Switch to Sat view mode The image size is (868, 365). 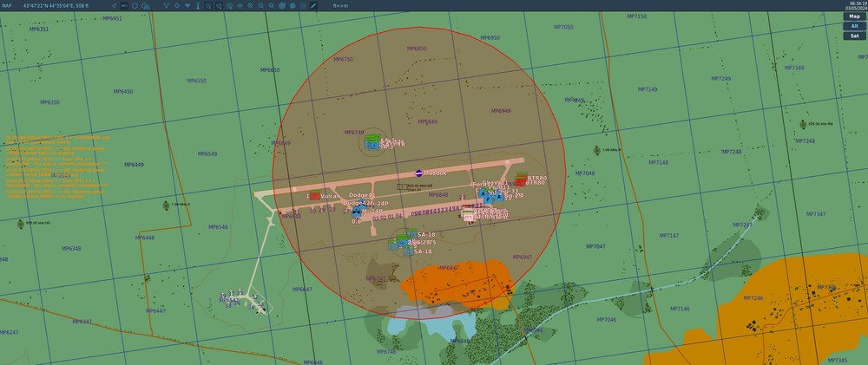tap(854, 36)
